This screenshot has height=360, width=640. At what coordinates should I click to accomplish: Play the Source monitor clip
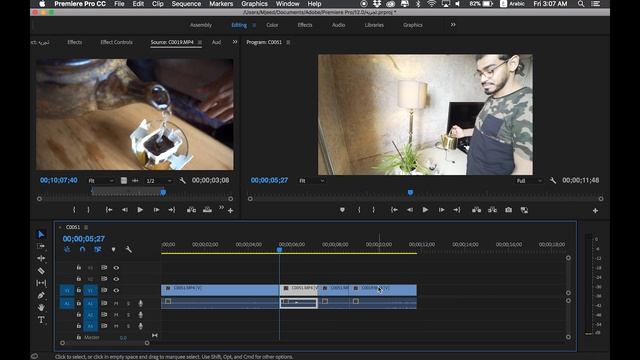coord(140,210)
